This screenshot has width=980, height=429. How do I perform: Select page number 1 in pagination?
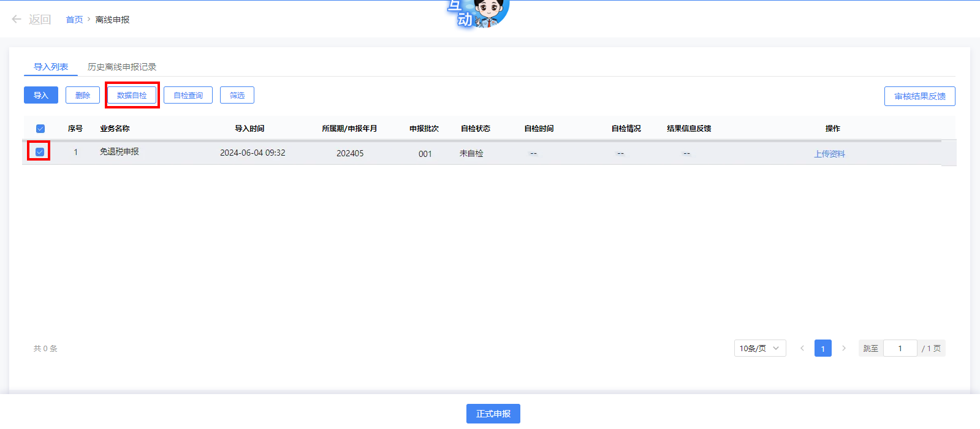[x=822, y=348]
